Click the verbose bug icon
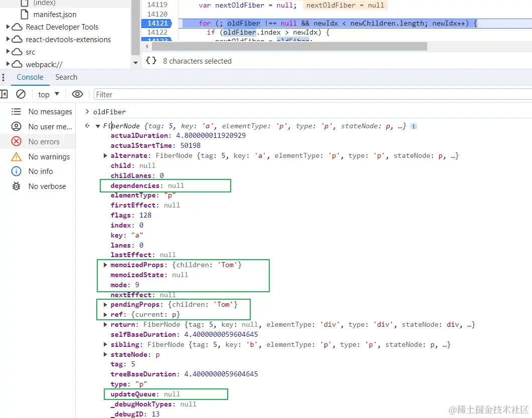Image resolution: width=532 pixels, height=418 pixels. click(x=16, y=186)
